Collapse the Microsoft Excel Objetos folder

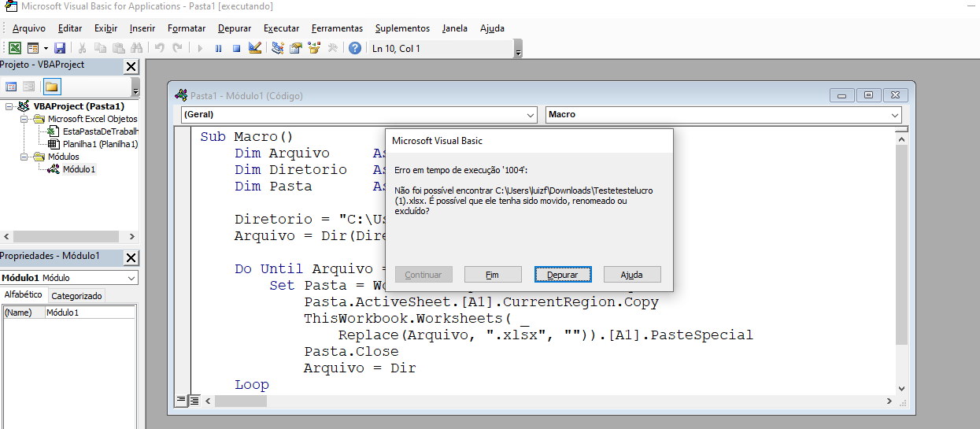[24, 119]
